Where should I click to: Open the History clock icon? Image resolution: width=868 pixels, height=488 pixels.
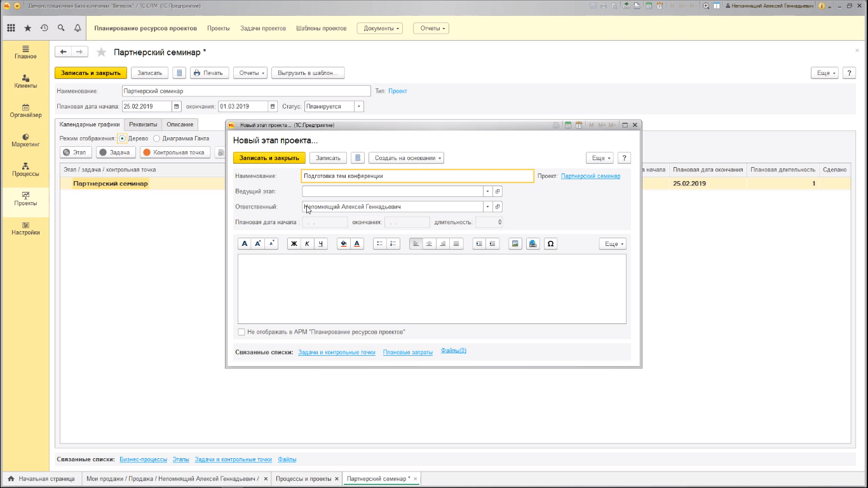(x=44, y=28)
